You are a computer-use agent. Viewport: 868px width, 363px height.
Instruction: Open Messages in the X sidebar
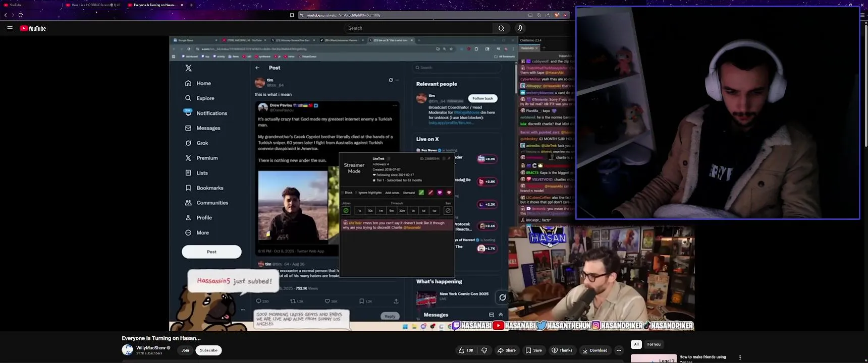pyautogui.click(x=203, y=128)
